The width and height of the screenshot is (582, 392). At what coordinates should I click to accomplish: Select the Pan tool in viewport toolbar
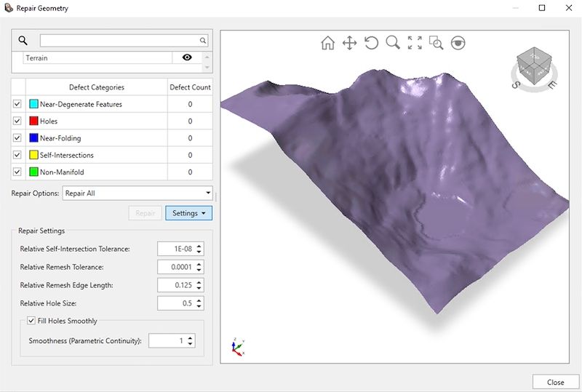tap(349, 43)
